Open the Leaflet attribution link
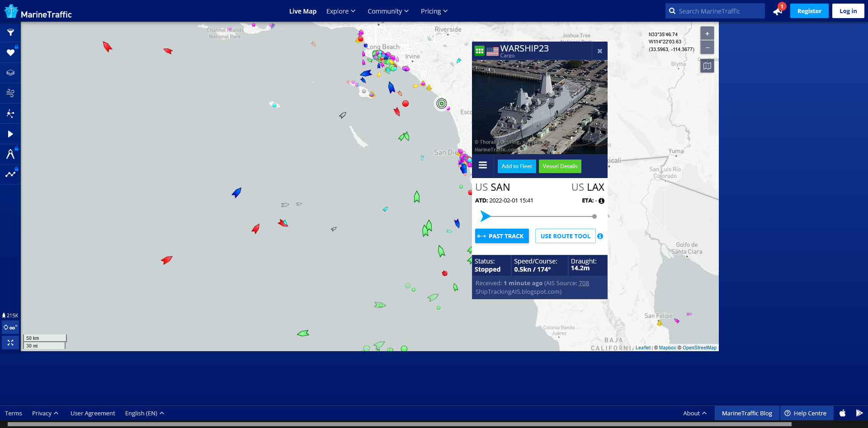This screenshot has height=428, width=868. (x=643, y=348)
